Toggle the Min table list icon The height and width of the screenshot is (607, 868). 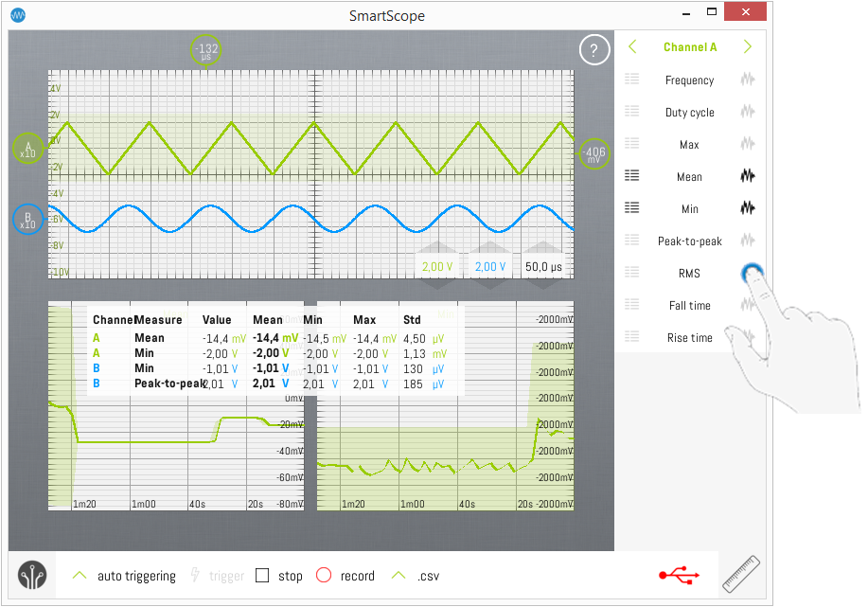[632, 209]
